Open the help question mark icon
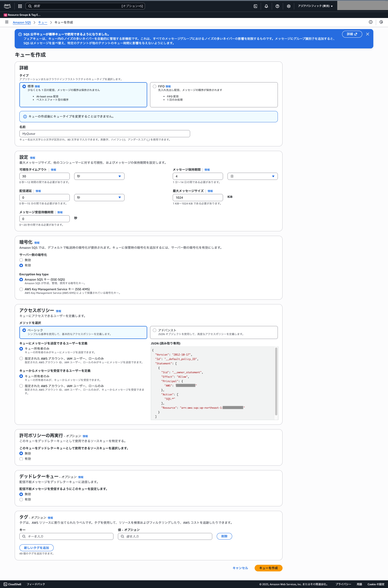388x588 pixels. click(x=277, y=6)
